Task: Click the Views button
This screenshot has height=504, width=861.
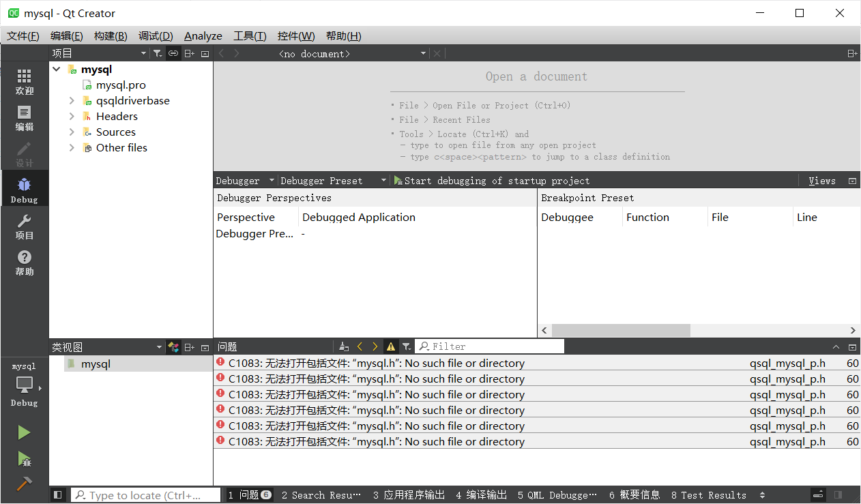Action: point(822,181)
